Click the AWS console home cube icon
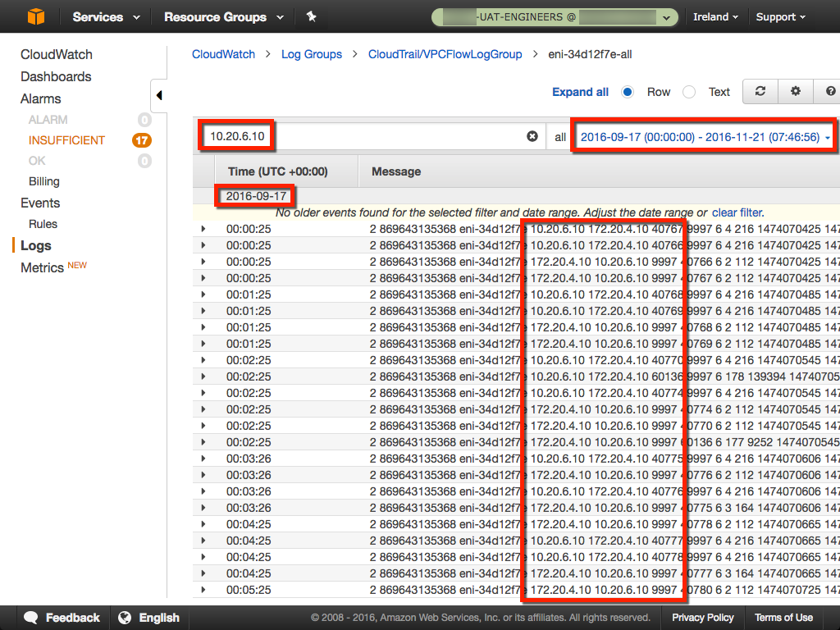The image size is (840, 630). tap(36, 16)
